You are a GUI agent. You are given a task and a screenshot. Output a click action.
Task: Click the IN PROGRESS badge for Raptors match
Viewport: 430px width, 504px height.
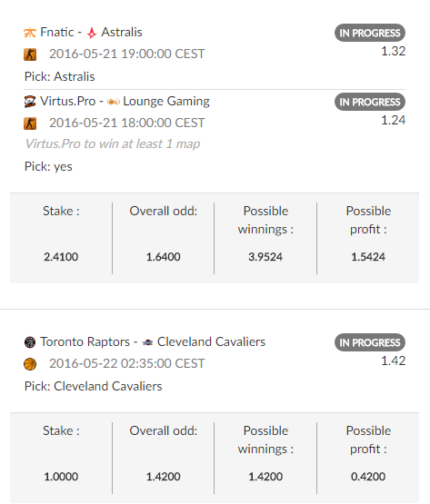point(370,342)
